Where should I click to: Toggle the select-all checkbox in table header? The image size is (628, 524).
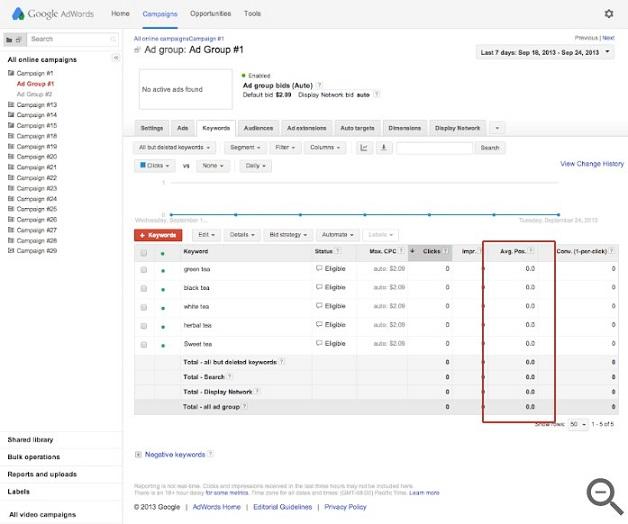coord(144,251)
